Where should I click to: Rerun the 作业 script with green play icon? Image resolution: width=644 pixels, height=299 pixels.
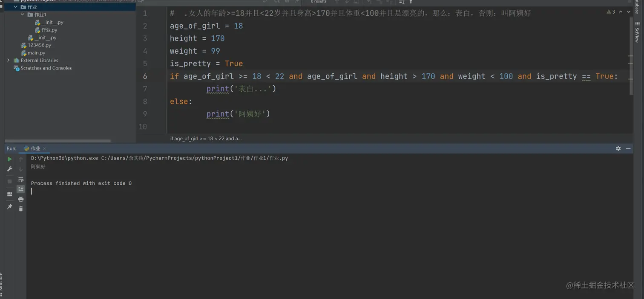point(10,159)
